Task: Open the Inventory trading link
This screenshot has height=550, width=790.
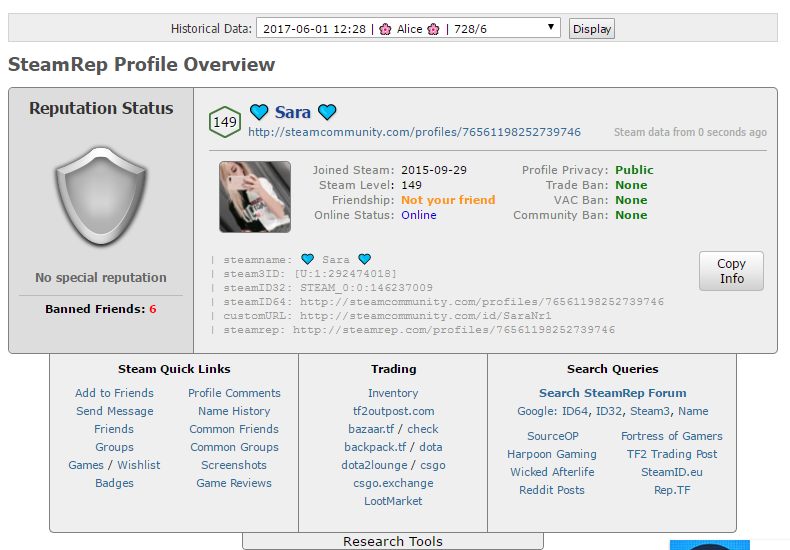Action: tap(393, 393)
